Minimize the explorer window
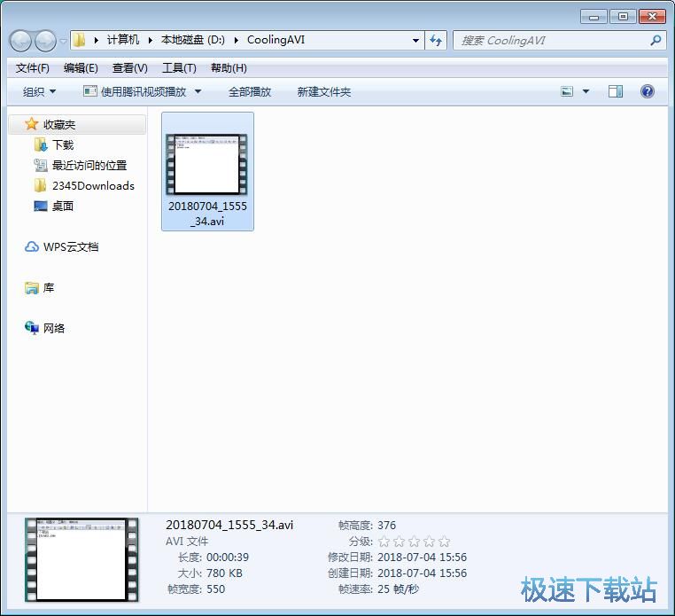Screen dimensions: 675x616 pyautogui.click(x=594, y=17)
